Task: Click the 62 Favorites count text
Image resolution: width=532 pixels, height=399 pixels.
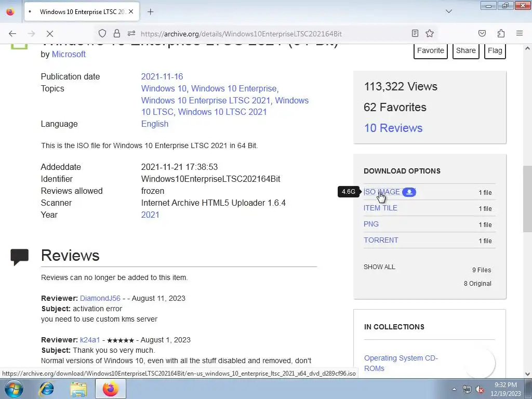Action: click(395, 107)
